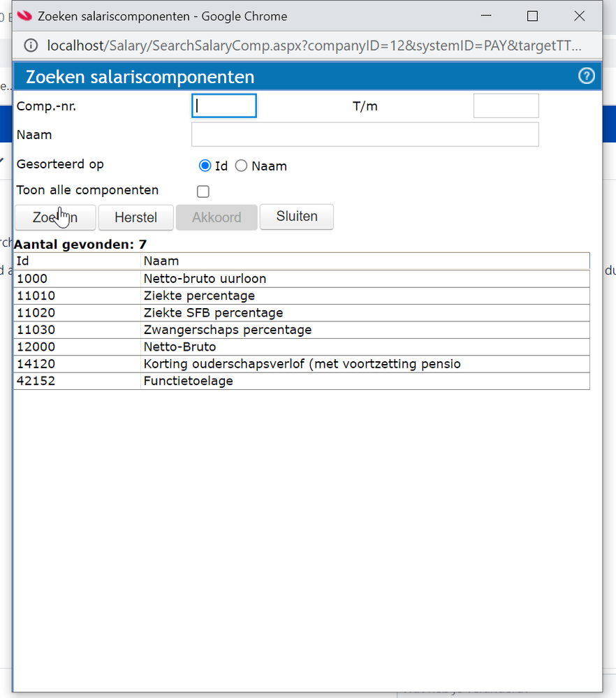
Task: Click the T/m input field
Action: (x=506, y=106)
